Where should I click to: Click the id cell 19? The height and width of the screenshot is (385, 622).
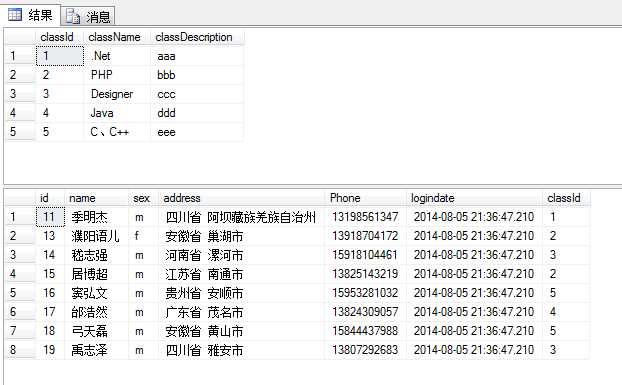[x=50, y=350]
